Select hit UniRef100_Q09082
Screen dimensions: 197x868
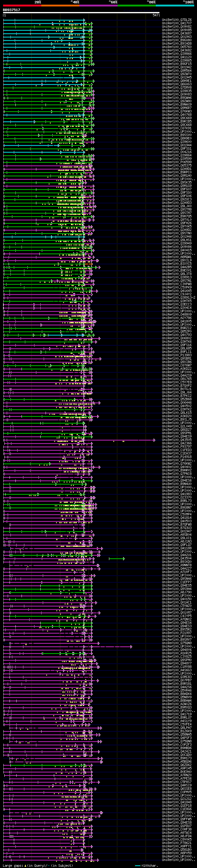177,26
